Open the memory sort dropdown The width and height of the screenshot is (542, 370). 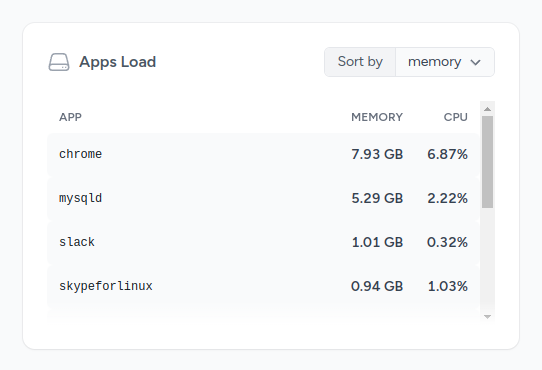point(445,62)
